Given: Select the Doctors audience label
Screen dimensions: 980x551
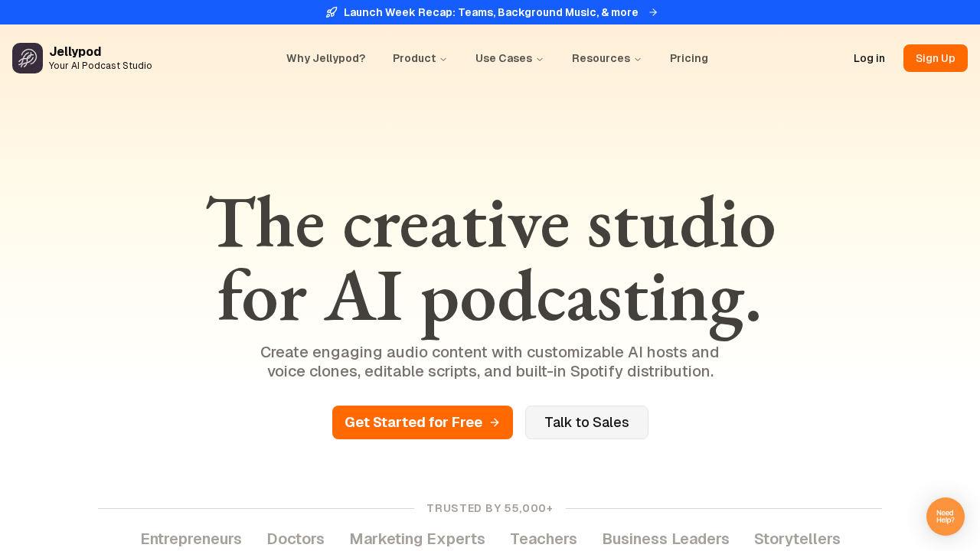Looking at the screenshot, I should pos(296,539).
